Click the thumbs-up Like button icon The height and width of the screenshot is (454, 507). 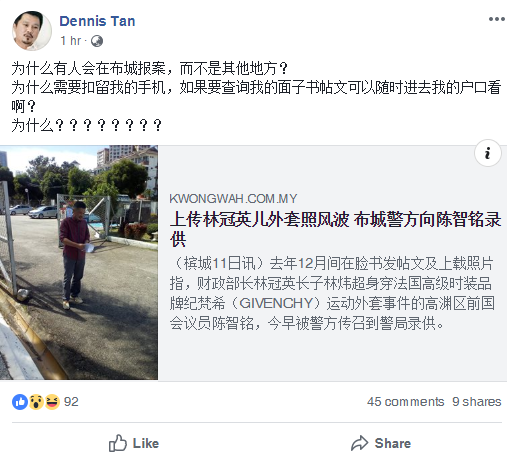pyautogui.click(x=118, y=443)
